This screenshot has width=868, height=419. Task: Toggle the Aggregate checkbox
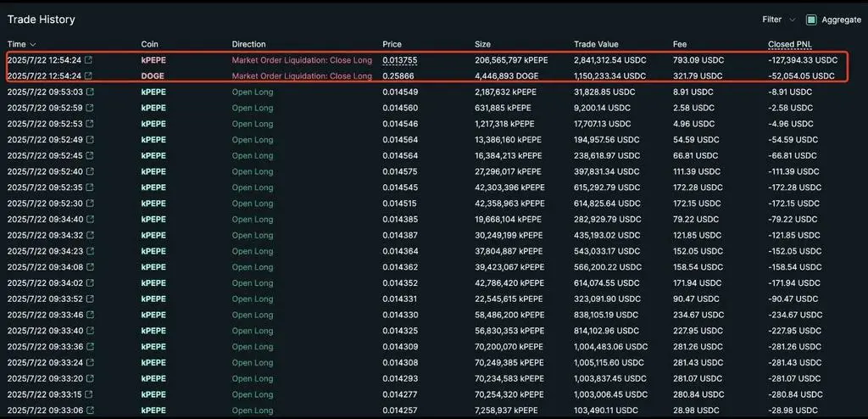811,20
